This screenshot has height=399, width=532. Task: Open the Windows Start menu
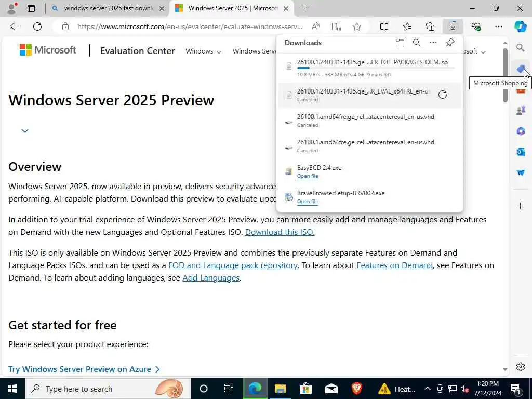point(12,389)
